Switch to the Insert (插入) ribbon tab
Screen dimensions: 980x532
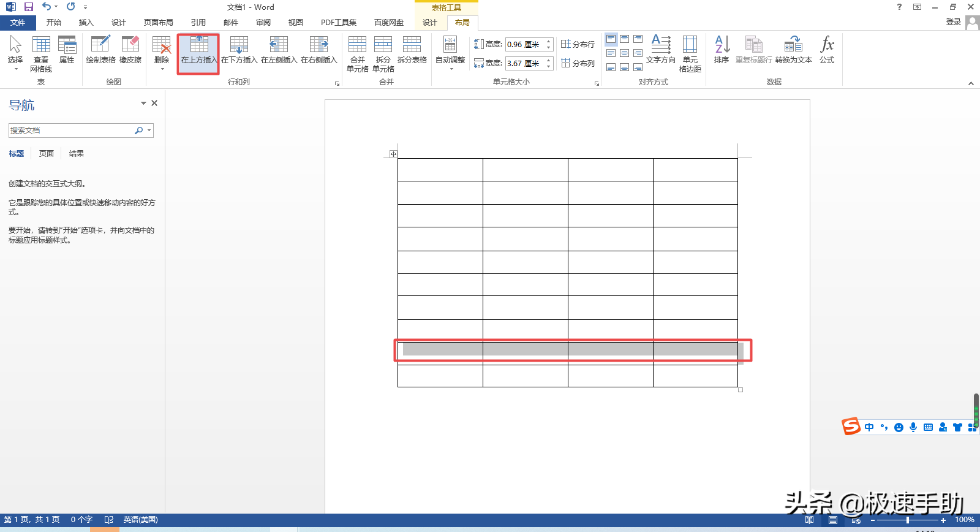coord(86,23)
